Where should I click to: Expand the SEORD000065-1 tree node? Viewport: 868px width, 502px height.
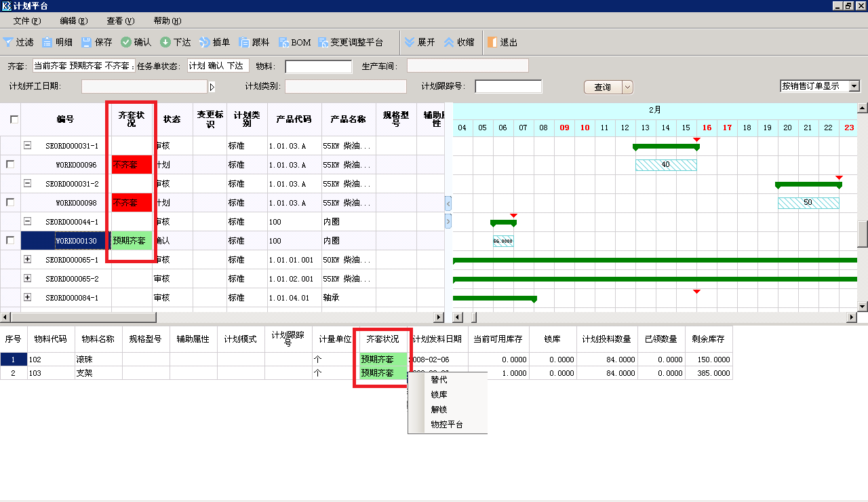(x=28, y=259)
